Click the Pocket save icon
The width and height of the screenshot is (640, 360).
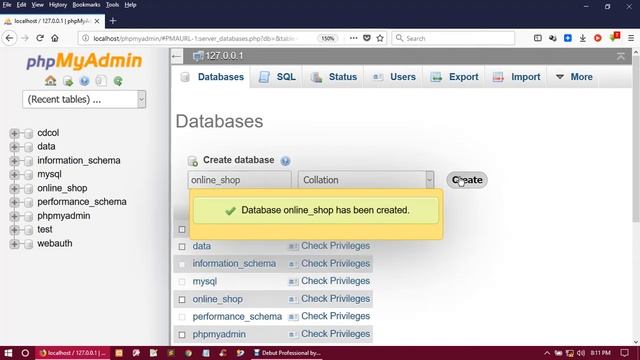click(x=367, y=38)
